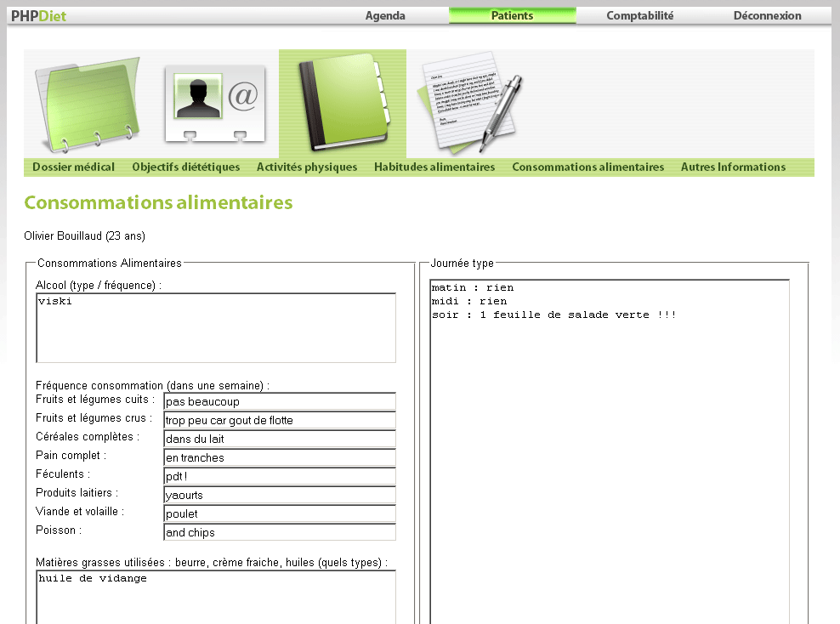840x624 pixels.
Task: Go to the Patients menu
Action: click(x=512, y=15)
